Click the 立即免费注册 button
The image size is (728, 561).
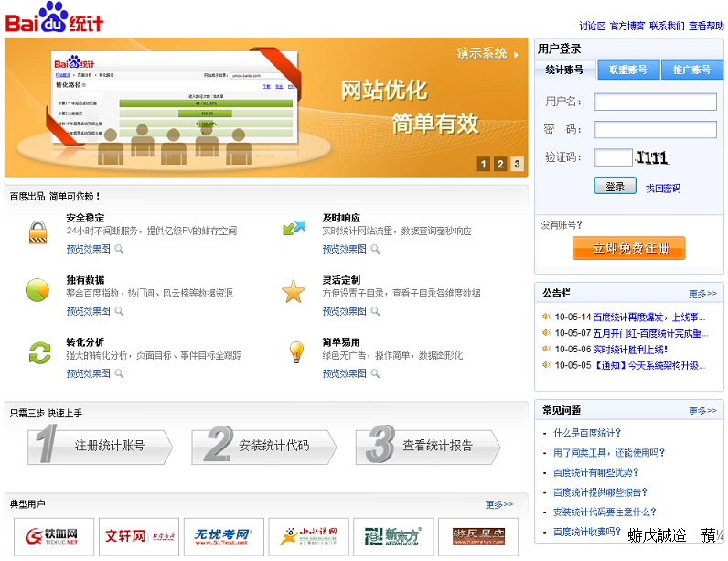click(629, 248)
